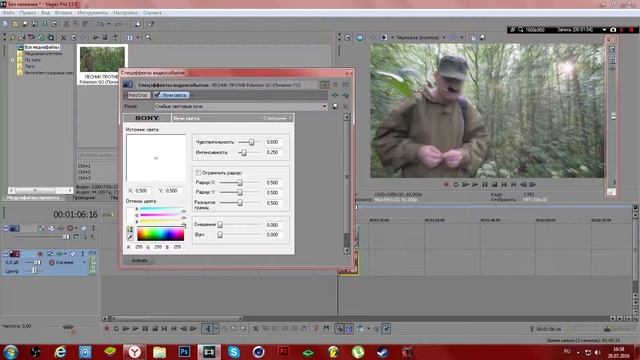The height and width of the screenshot is (360, 640).
Task: Delete preset X icon in effects dialog
Action: tap(345, 106)
